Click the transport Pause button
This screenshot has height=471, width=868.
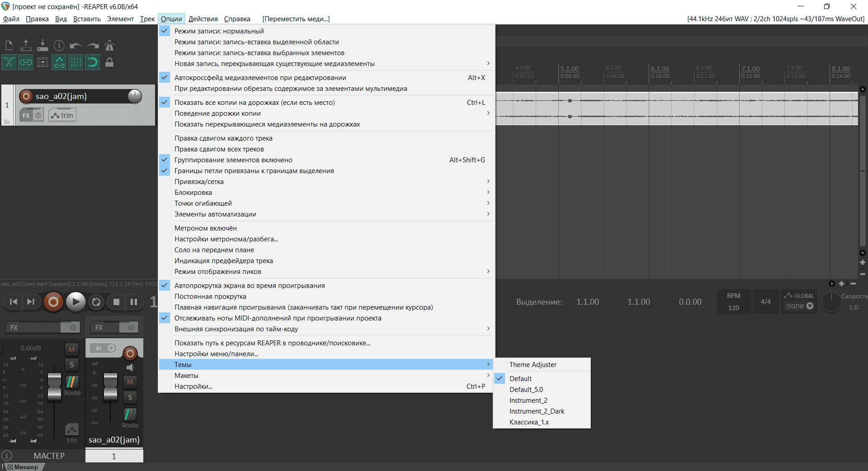pyautogui.click(x=134, y=302)
